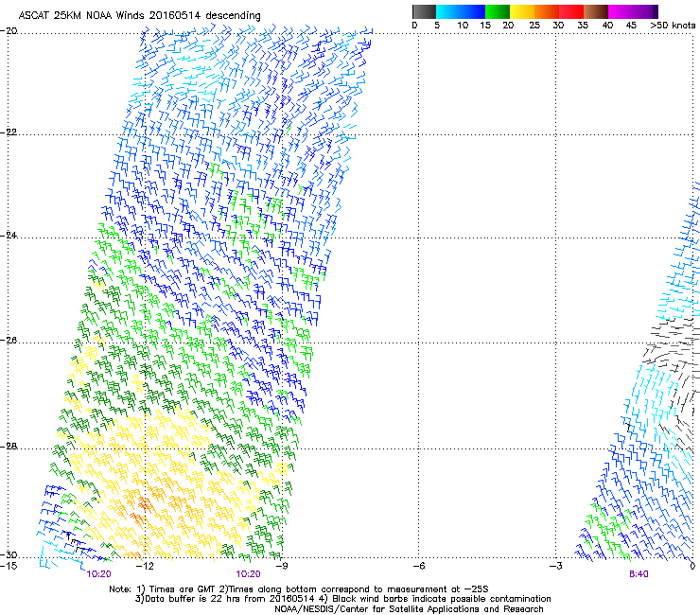Image resolution: width=700 pixels, height=615 pixels.
Task: Click the '-26' latitude axis label
Action: point(9,341)
